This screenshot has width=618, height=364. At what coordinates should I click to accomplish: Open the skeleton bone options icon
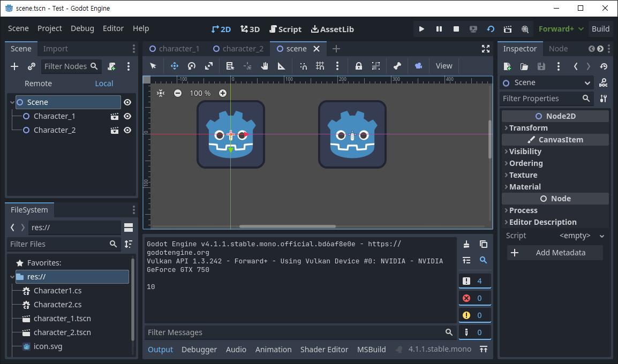(397, 66)
